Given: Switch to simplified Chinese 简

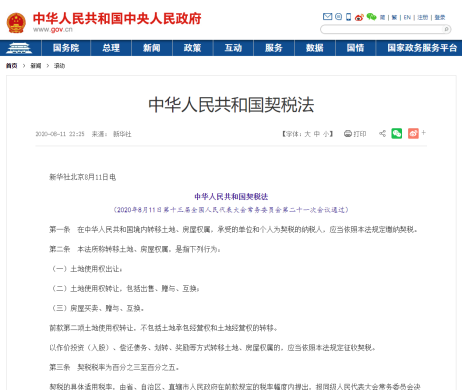Looking at the screenshot, I should tap(382, 17).
